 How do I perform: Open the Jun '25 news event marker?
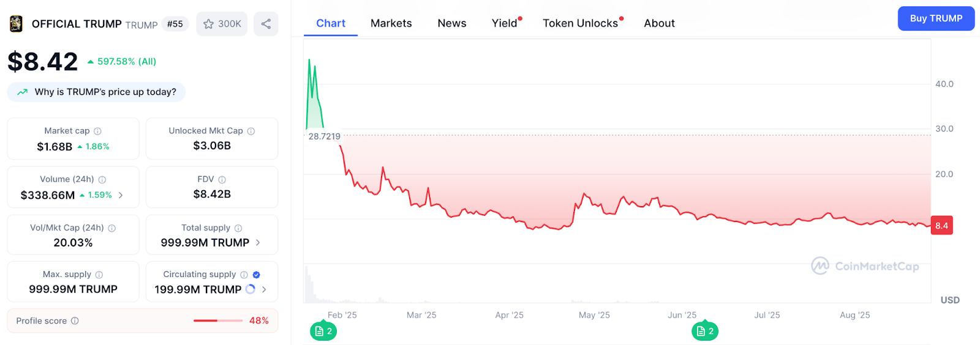(x=705, y=331)
